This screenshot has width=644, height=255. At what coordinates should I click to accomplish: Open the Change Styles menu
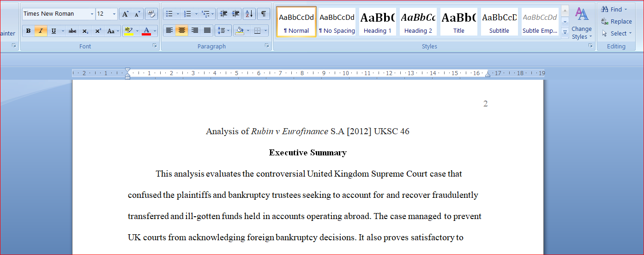coord(582,23)
